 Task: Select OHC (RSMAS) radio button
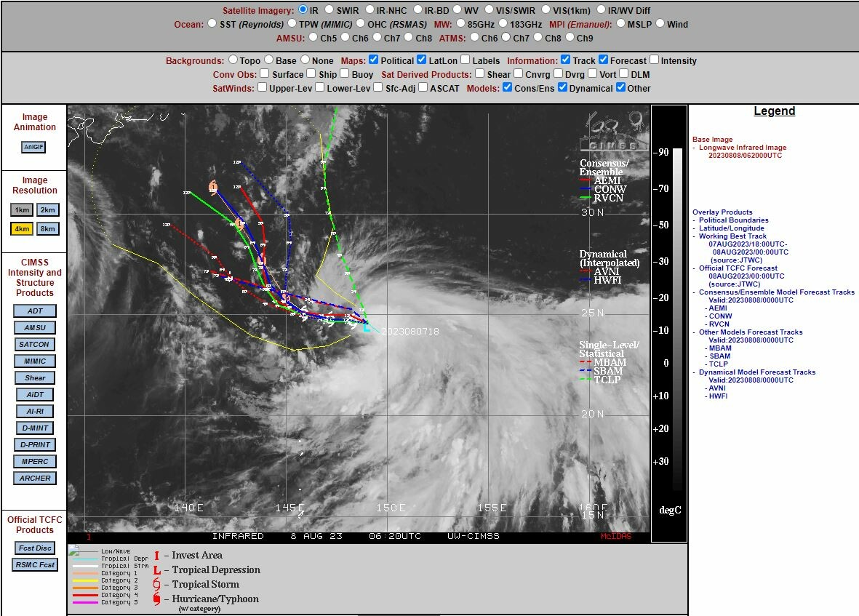pyautogui.click(x=361, y=23)
